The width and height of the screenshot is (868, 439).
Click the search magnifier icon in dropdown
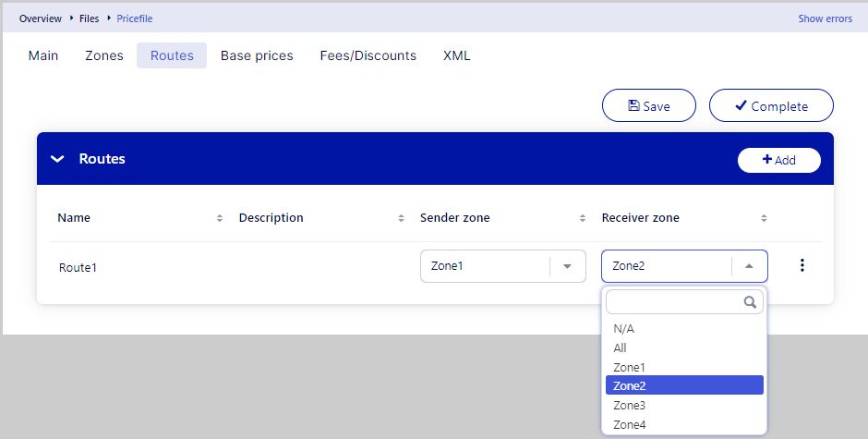pyautogui.click(x=751, y=302)
